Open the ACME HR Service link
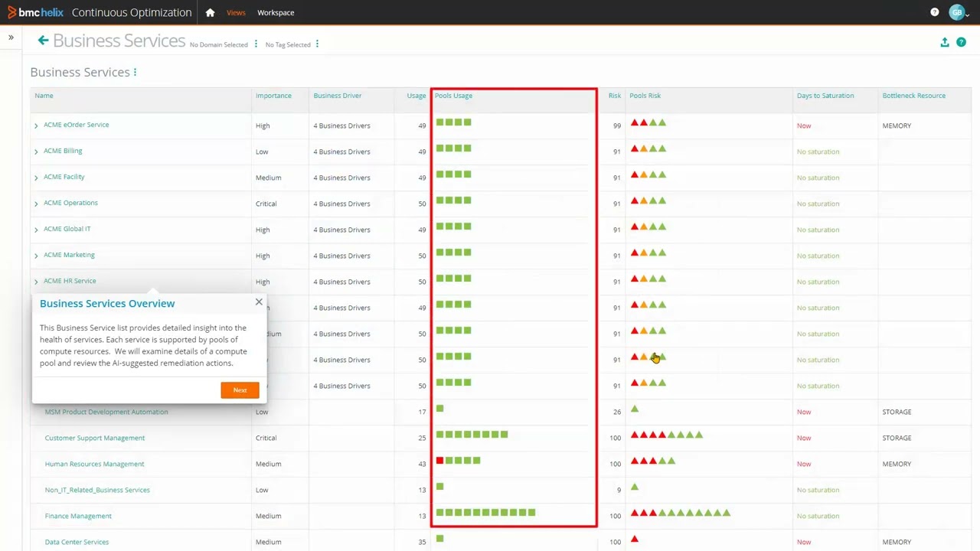This screenshot has height=551, width=980. coord(70,281)
